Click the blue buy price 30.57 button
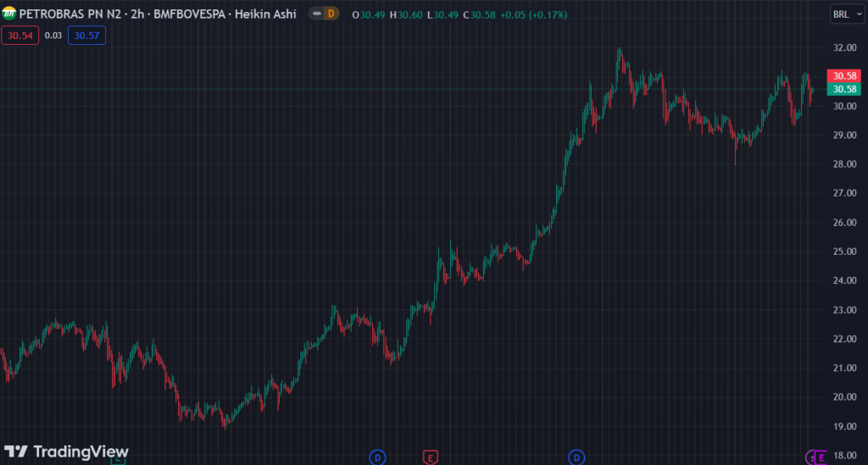Viewport: 868px width, 465px height. (x=86, y=36)
